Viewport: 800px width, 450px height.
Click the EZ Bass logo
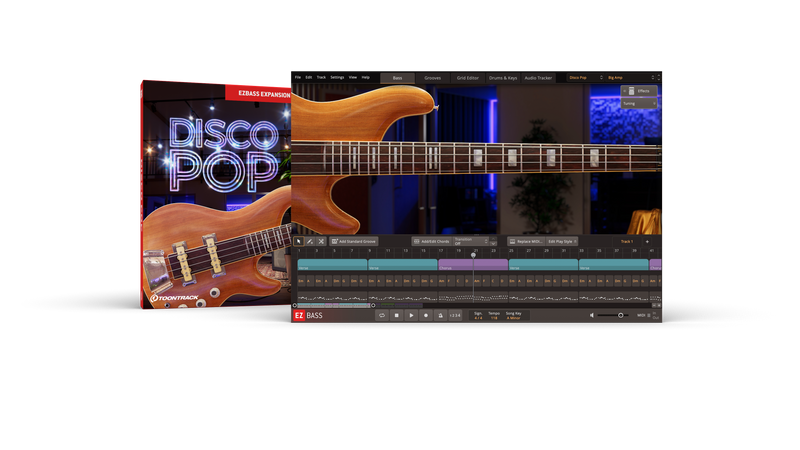tap(308, 315)
